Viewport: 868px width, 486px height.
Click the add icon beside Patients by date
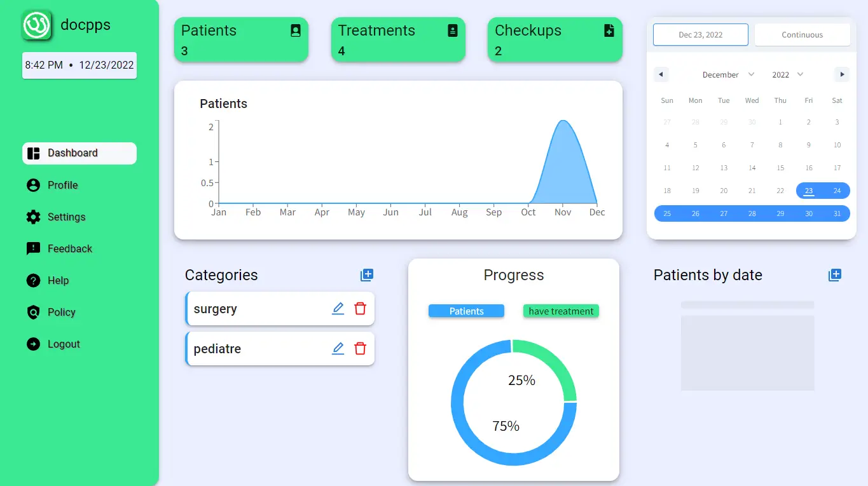(835, 274)
